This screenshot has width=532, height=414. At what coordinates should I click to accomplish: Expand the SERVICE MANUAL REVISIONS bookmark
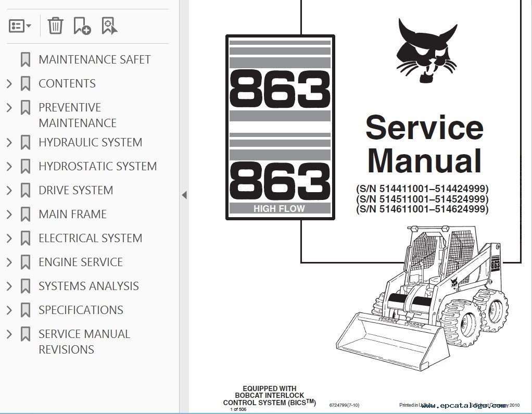(x=9, y=334)
